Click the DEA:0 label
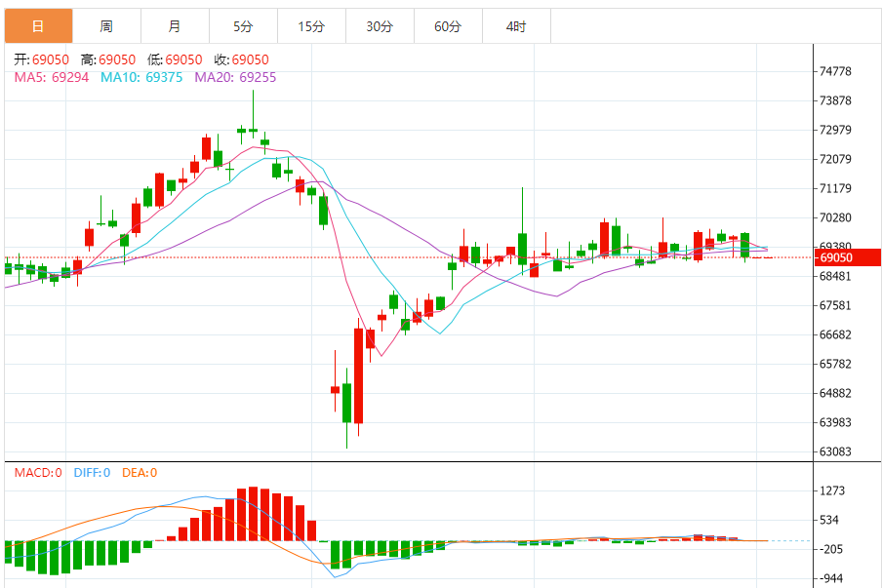The width and height of the screenshot is (882, 588). pos(140,473)
